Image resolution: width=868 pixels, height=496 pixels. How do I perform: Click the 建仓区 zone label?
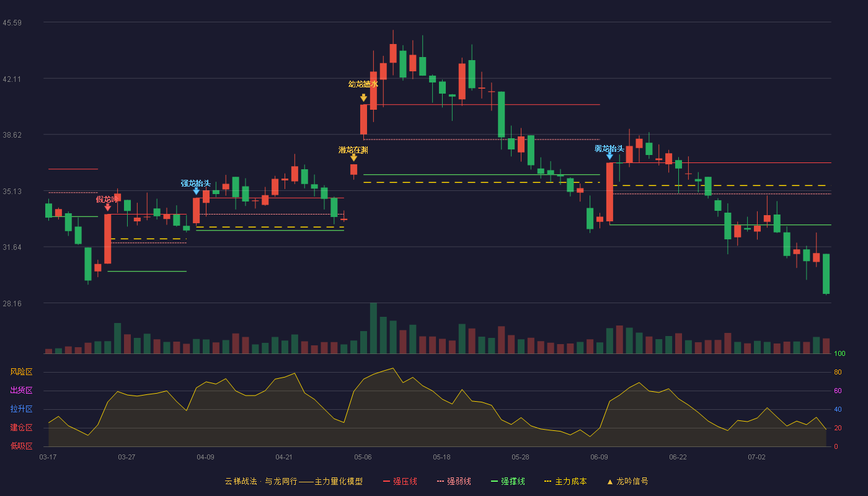[x=21, y=428]
